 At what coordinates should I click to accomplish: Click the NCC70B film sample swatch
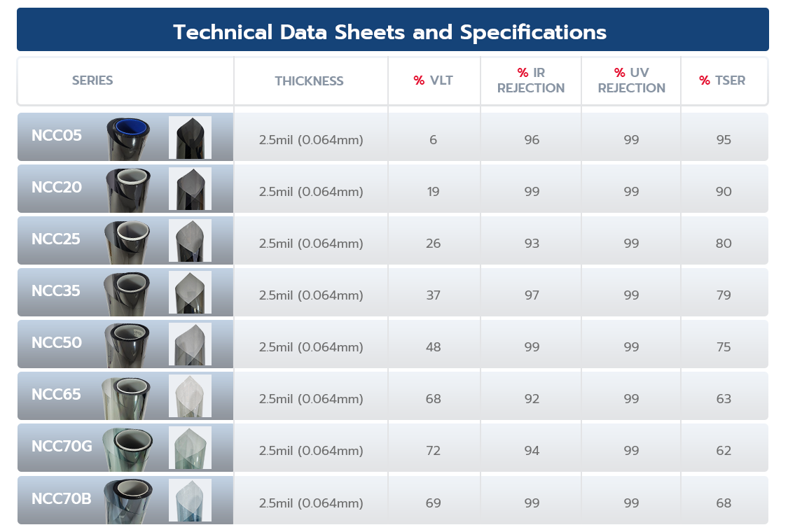point(190,500)
